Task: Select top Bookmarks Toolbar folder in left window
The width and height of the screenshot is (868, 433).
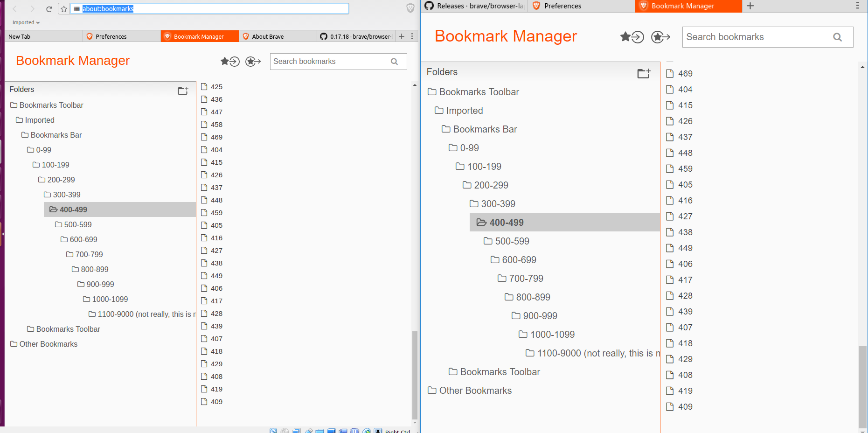Action: point(47,105)
